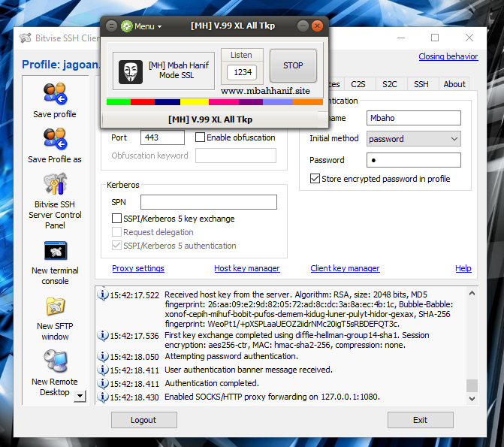Click info icon of 15:42:17.536 log entry
The image size is (504, 447).
click(103, 335)
